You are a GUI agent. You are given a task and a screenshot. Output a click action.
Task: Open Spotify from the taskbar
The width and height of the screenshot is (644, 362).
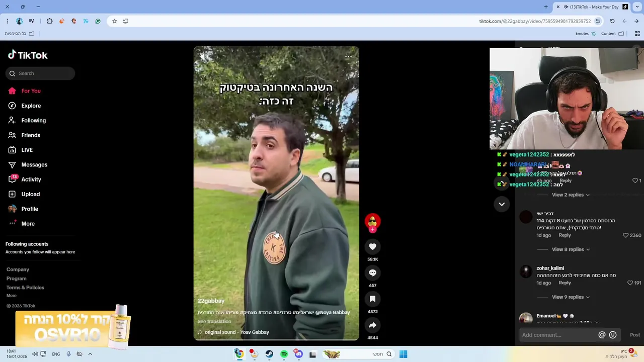pos(284,354)
